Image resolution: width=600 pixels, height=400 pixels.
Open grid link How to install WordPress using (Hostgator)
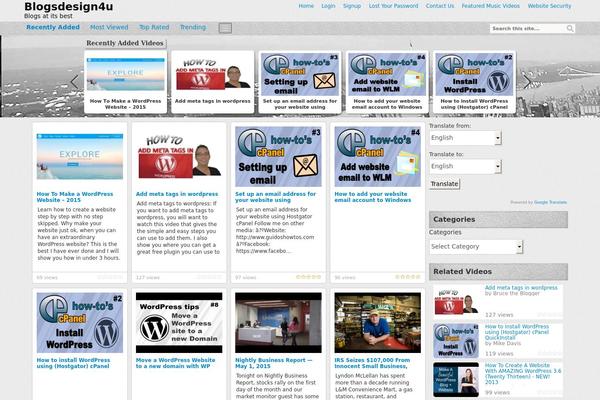[73, 363]
